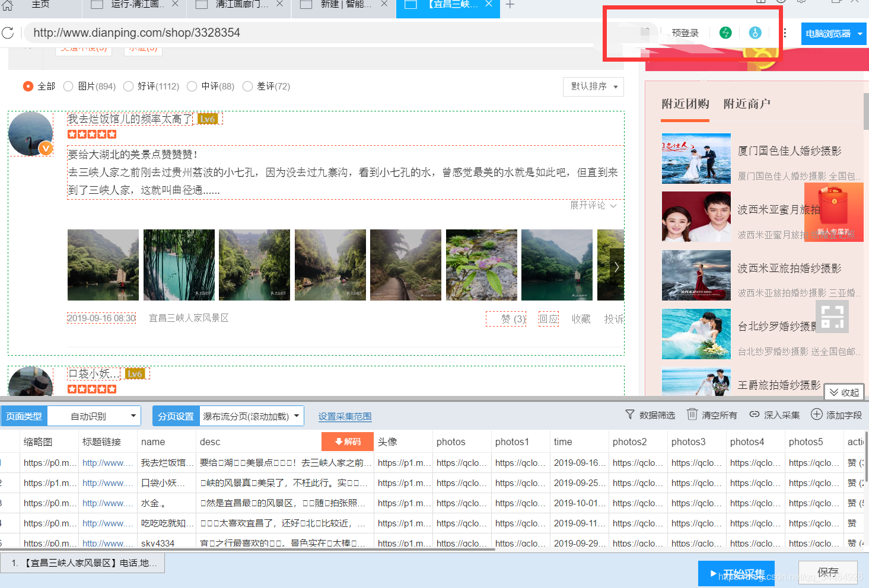Viewport: 869px width, 588px height.
Task: Open the 电脑浏览器 dropdown arrow
Action: tap(860, 34)
